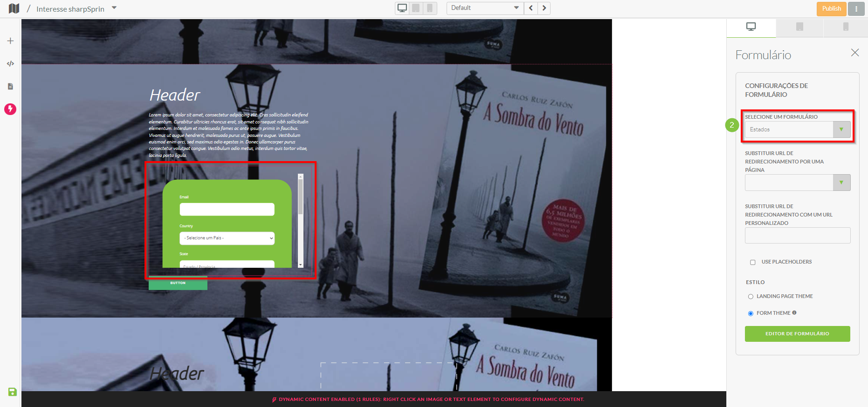Close the Formulário panel
868x407 pixels.
(854, 53)
